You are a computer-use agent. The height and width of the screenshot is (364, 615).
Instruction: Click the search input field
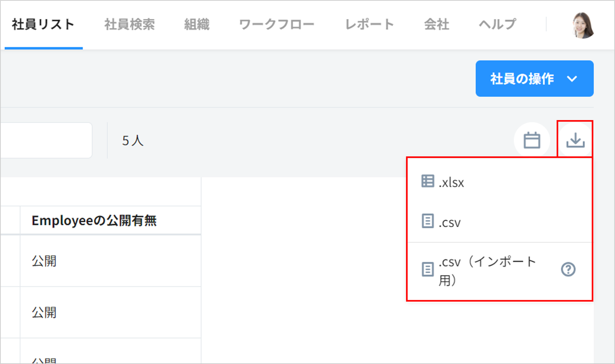coord(45,140)
